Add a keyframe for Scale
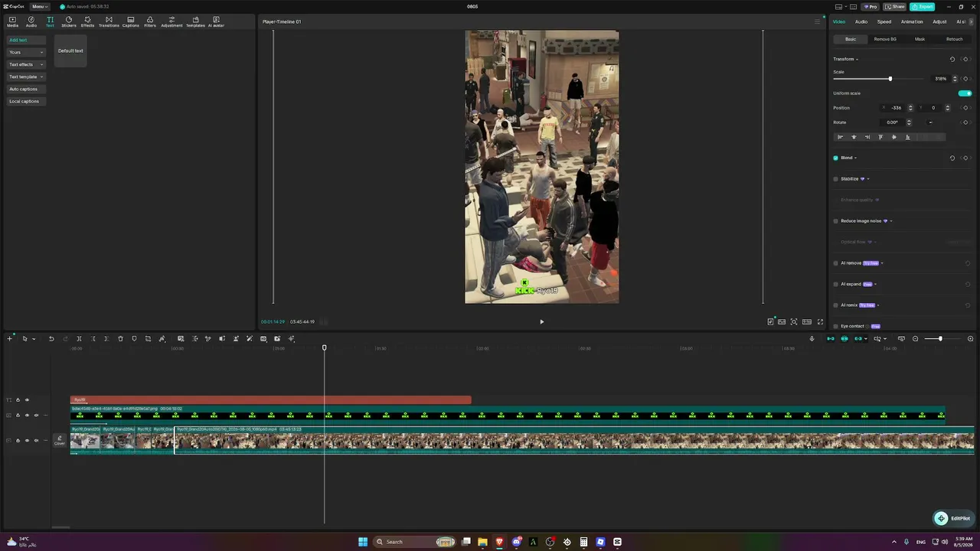 click(965, 79)
